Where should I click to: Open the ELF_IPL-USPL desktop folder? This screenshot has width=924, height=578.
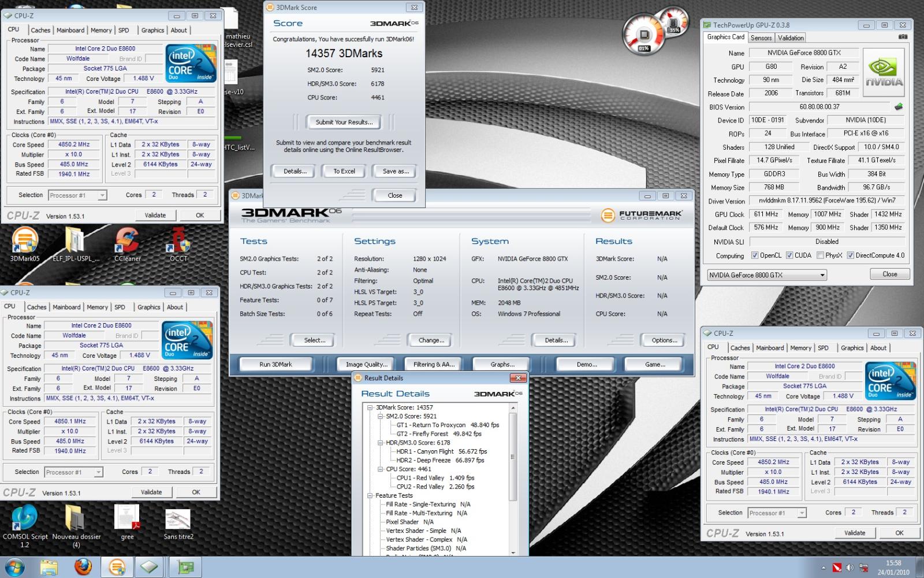(x=76, y=244)
